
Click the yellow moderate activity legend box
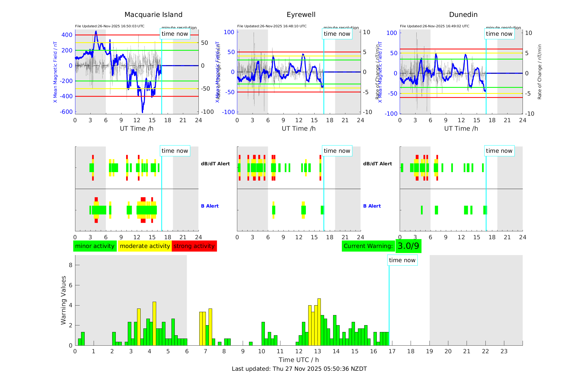click(x=145, y=246)
